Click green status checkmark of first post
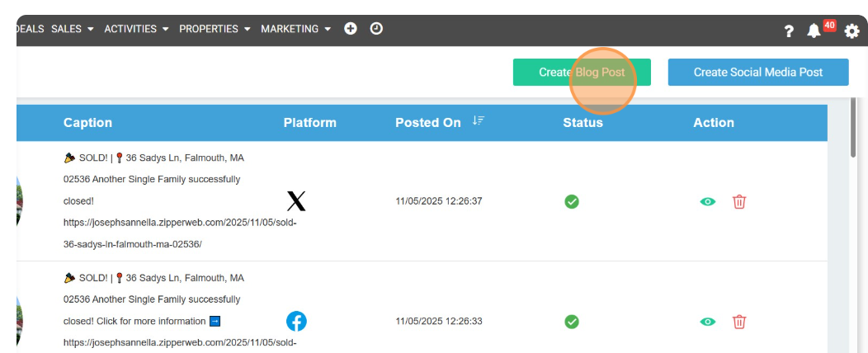Viewport: 868px width, 353px height. point(572,201)
